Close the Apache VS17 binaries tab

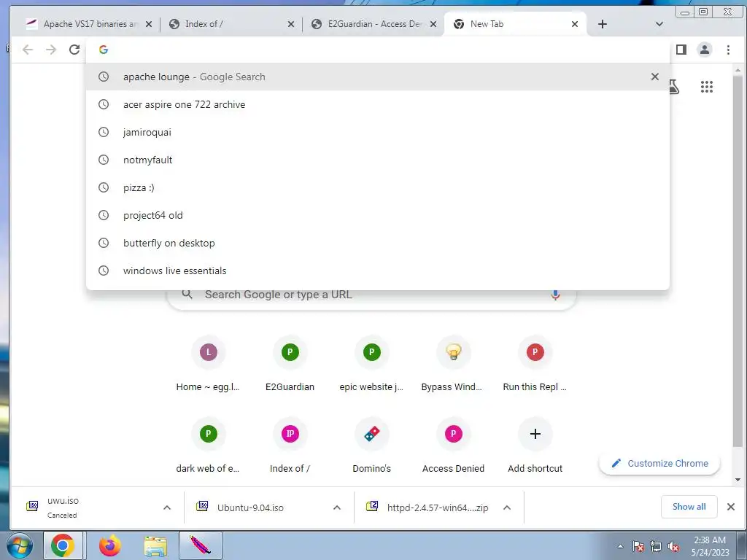(149, 24)
